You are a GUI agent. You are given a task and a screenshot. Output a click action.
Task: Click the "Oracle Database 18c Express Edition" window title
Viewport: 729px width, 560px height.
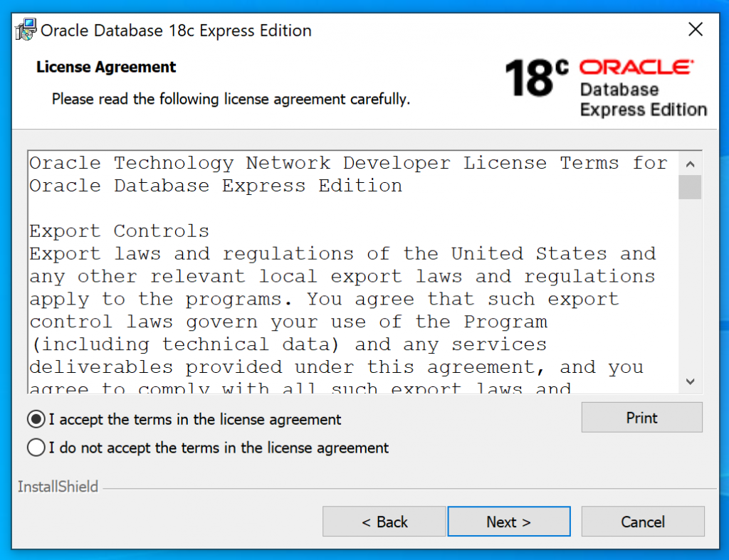point(176,31)
